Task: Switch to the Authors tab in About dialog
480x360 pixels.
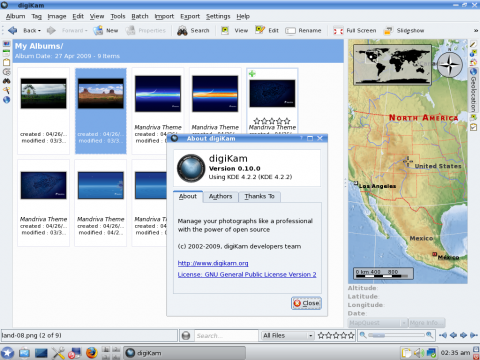Action: coord(220,197)
